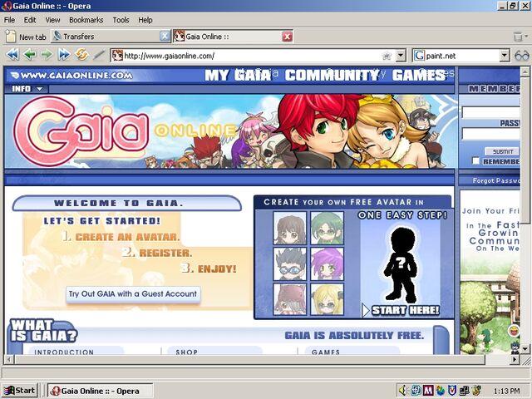
Task: Click the CREATE AN AVATAR step link
Action: (127, 237)
